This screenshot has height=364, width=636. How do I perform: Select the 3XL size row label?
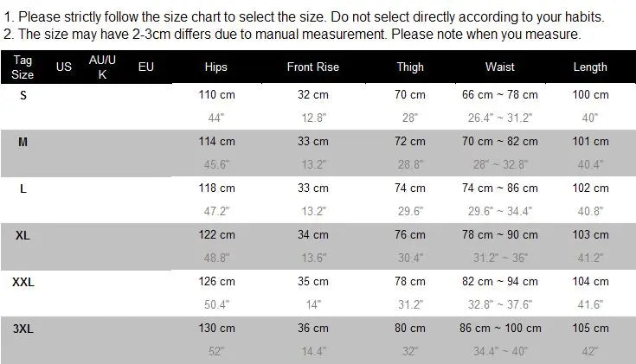23,329
